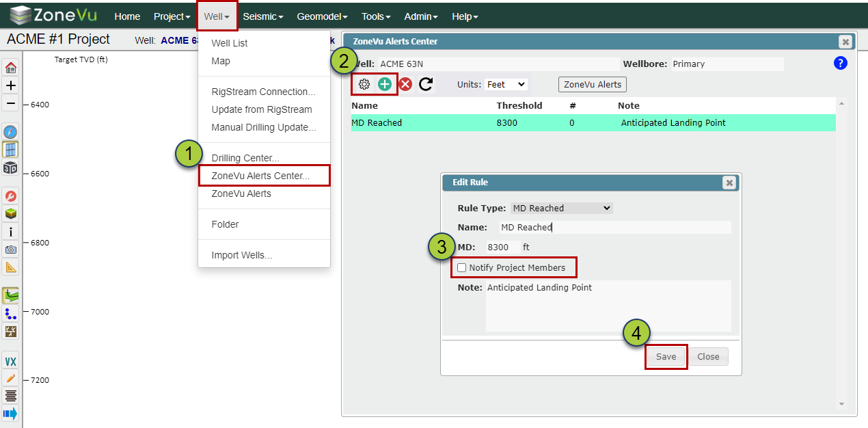Collapse the Well menu in navbar
The image size is (868, 428).
click(x=217, y=16)
